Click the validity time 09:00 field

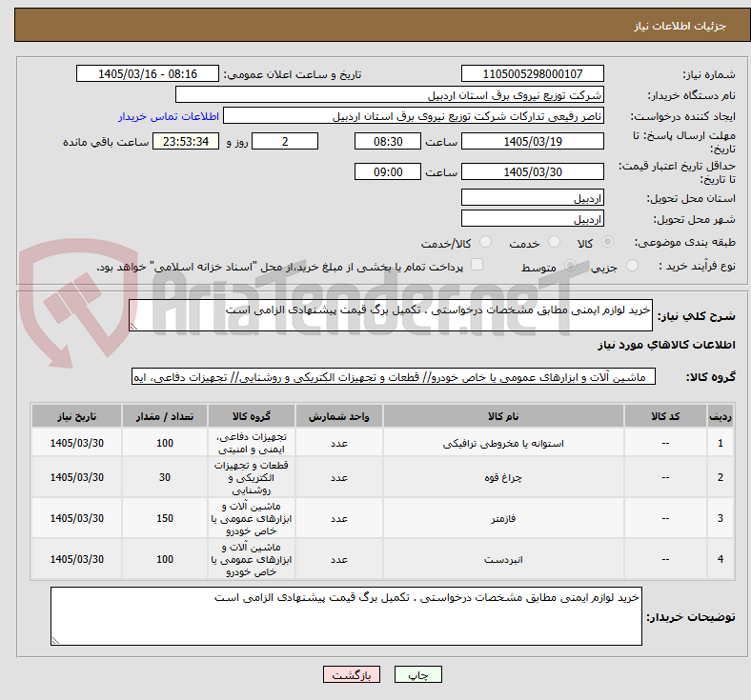click(x=388, y=171)
